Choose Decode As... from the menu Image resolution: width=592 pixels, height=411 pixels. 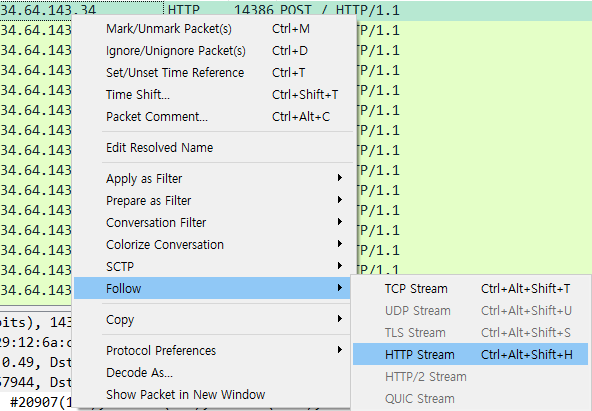[213, 373]
